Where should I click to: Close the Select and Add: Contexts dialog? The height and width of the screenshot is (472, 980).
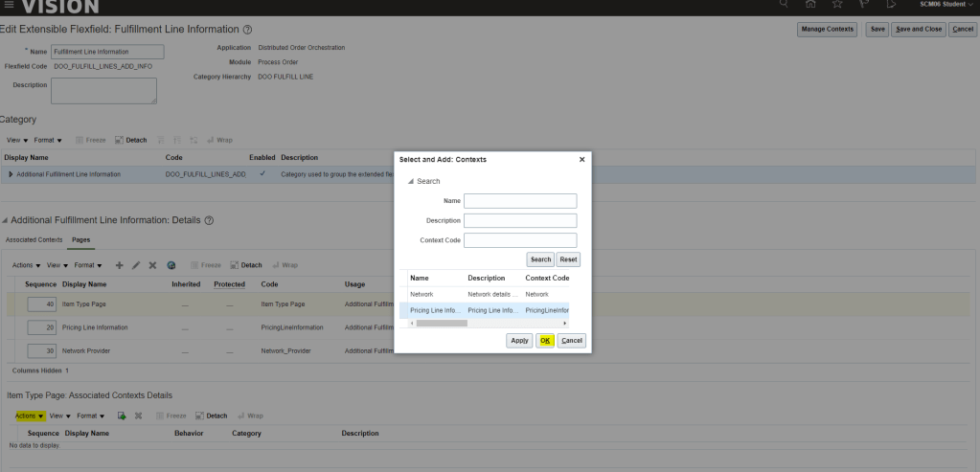(581, 159)
